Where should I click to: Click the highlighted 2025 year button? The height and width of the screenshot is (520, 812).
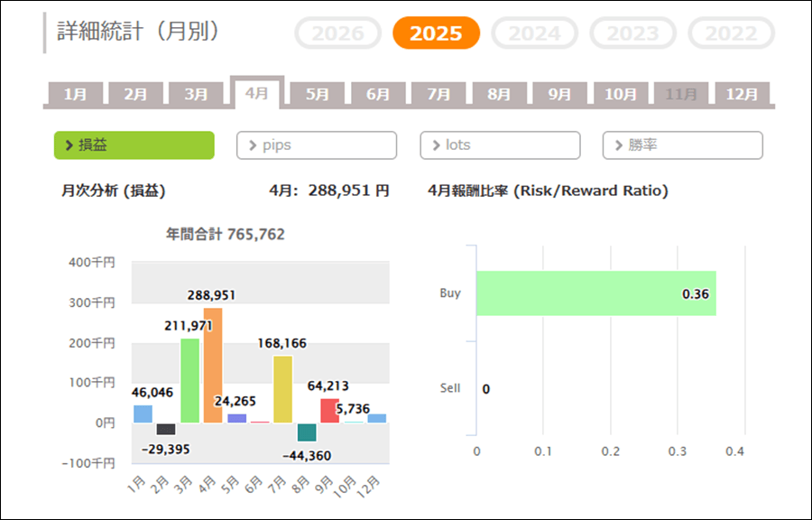pos(436,33)
